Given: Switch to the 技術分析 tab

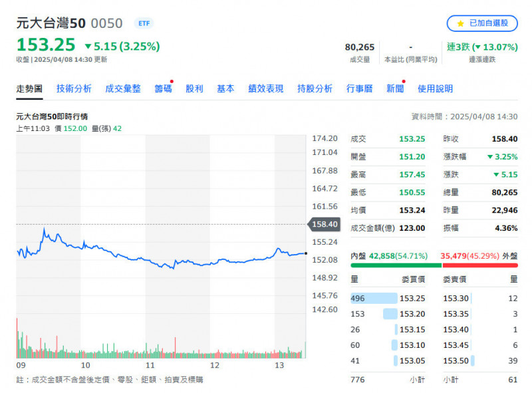Looking at the screenshot, I should pos(74,89).
